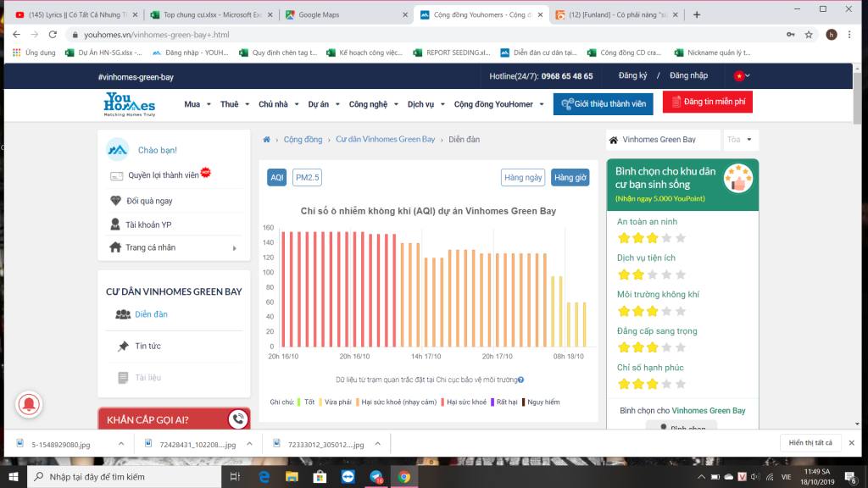
Task: Click the phone icon on Khẩn cấp gọi ai
Action: 238,419
